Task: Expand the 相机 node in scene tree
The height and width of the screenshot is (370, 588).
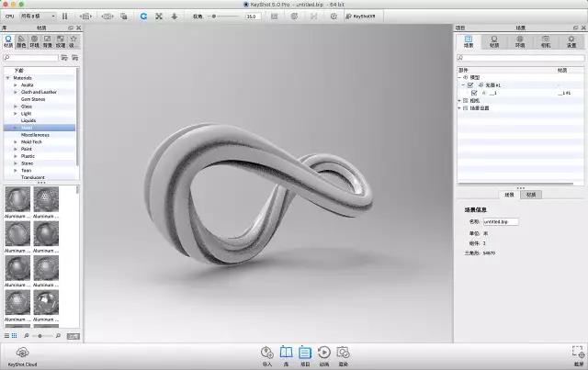Action: click(x=459, y=100)
